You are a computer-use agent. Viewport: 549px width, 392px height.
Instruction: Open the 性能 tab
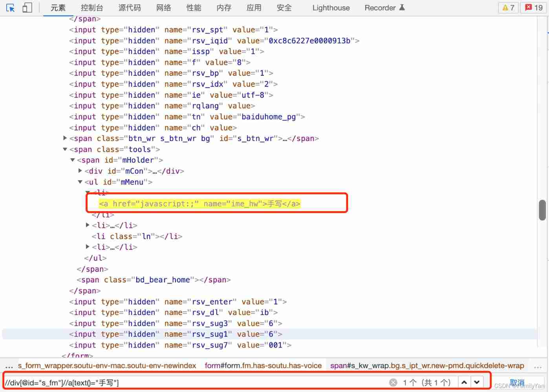pyautogui.click(x=194, y=8)
